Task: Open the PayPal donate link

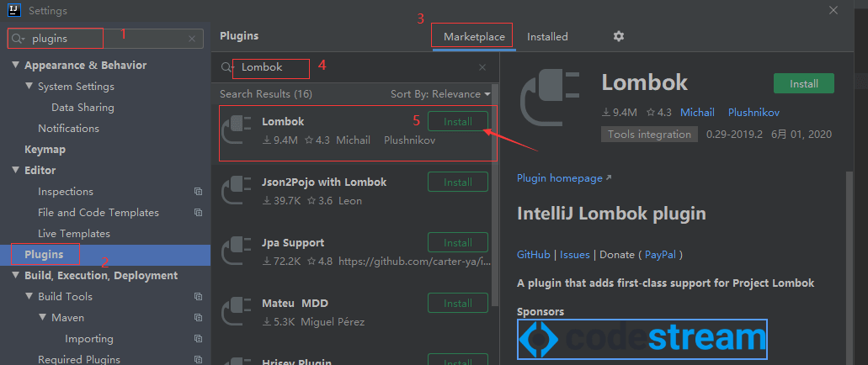Action: tap(662, 255)
